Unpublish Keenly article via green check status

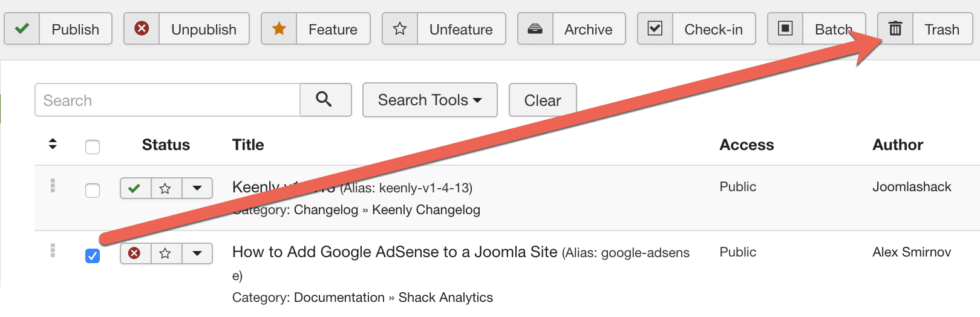tap(135, 188)
